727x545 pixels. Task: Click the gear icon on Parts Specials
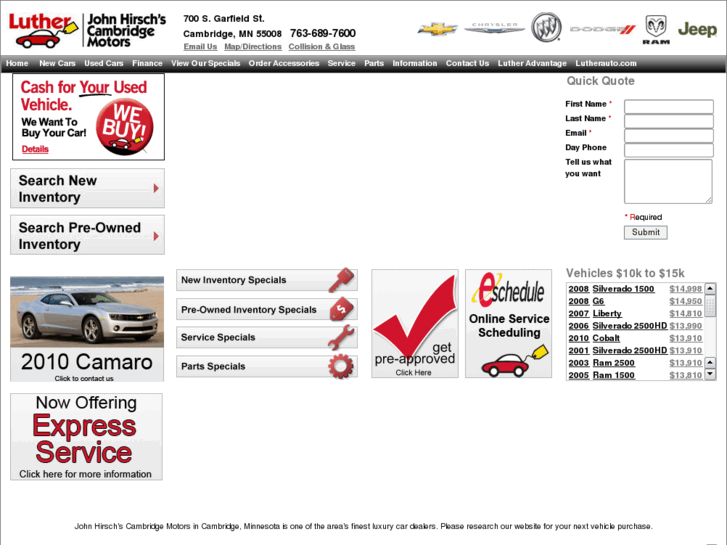pos(341,366)
